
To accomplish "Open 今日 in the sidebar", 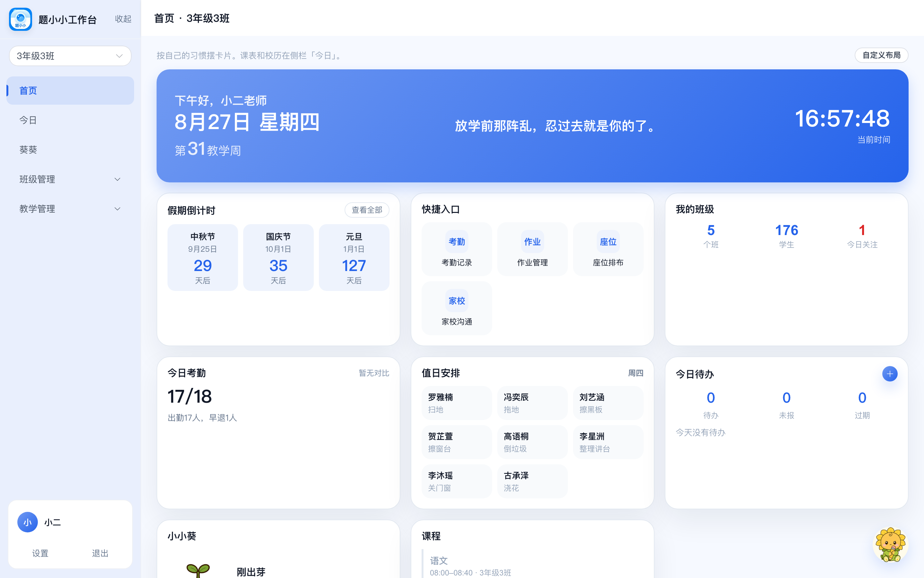I will point(70,120).
